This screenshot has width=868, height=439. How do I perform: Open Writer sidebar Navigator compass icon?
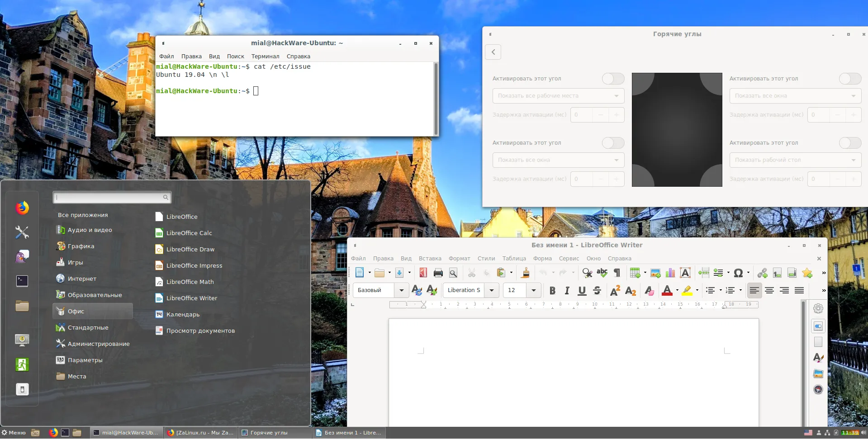818,389
